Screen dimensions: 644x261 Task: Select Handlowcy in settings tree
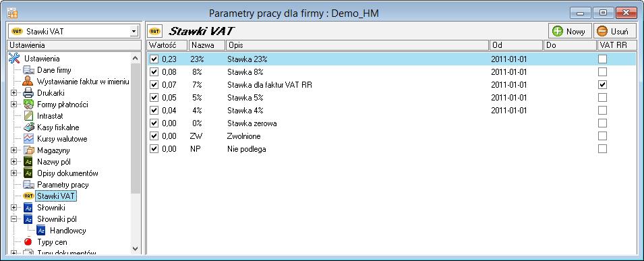[67, 231]
